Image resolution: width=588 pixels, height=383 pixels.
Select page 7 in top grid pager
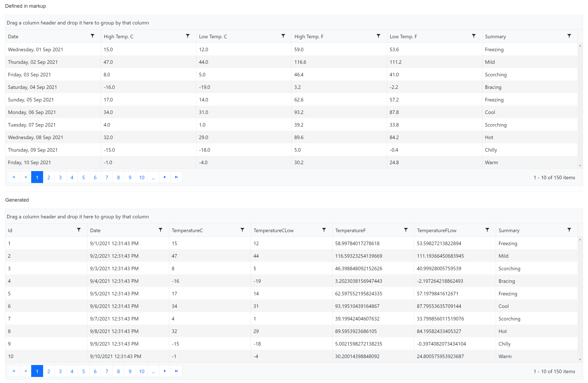pyautogui.click(x=107, y=177)
